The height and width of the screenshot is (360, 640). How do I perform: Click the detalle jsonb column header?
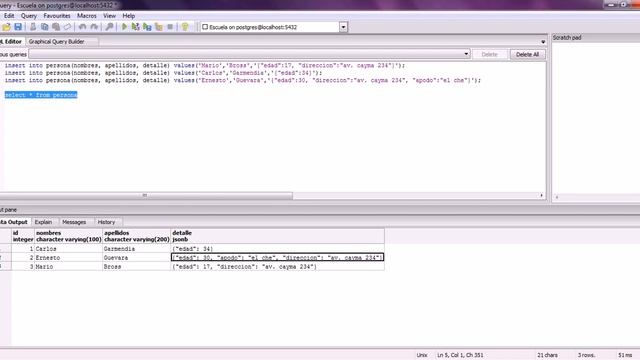(277, 236)
